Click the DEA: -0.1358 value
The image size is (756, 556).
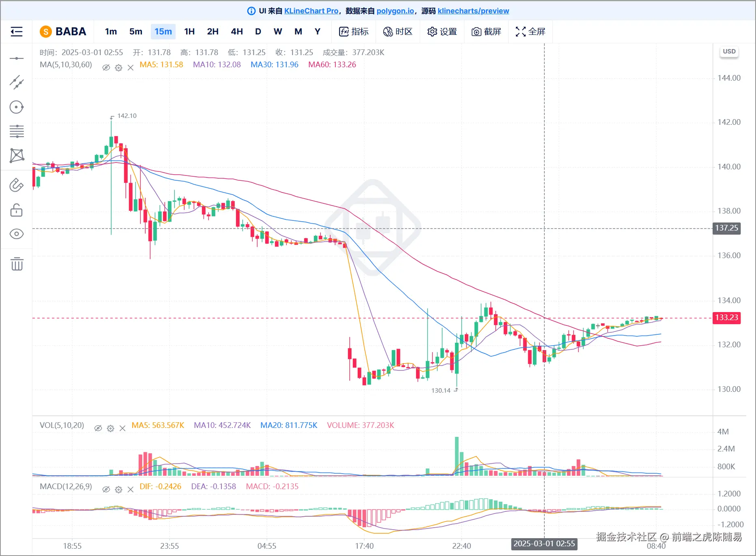[x=214, y=486]
